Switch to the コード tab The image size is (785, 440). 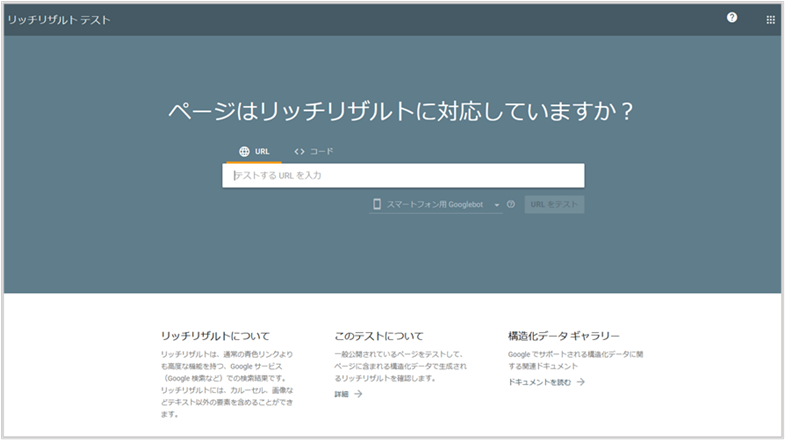coord(313,152)
